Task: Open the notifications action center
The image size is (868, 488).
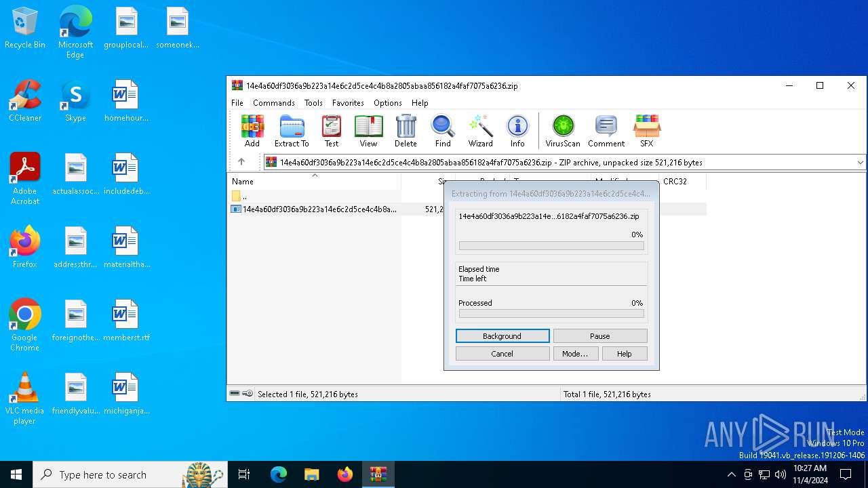Action: click(846, 474)
